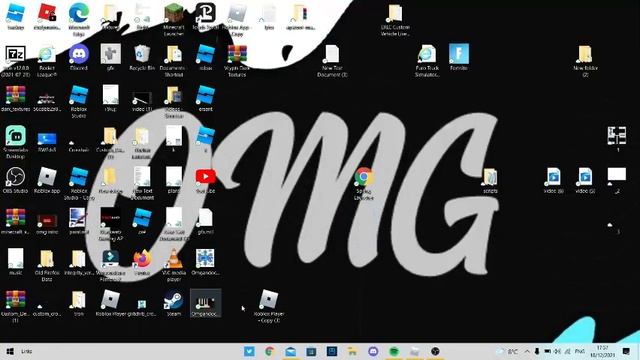Open the Documents - Shortcut icon
640x360 pixels.
173,60
